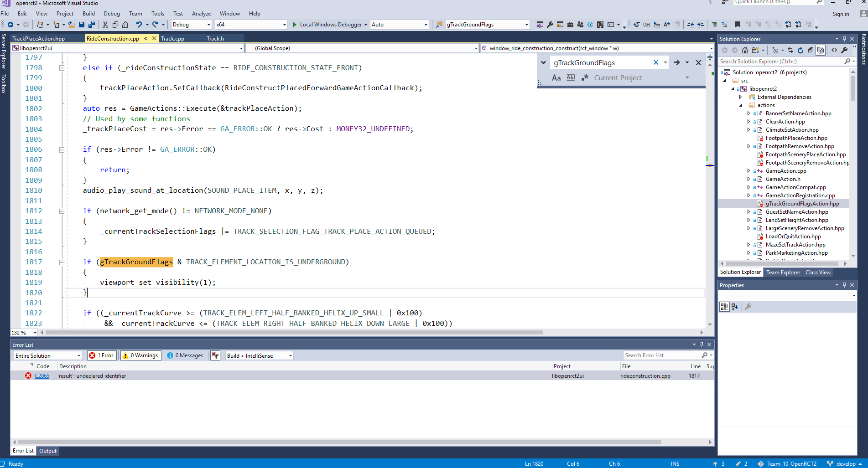Enable regular expressions in Find box

(585, 77)
